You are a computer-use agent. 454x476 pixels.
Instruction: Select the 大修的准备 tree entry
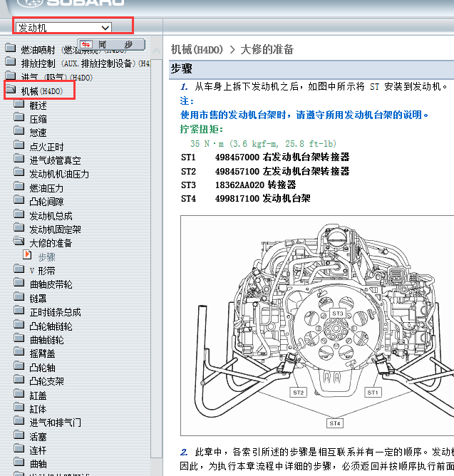tap(51, 243)
